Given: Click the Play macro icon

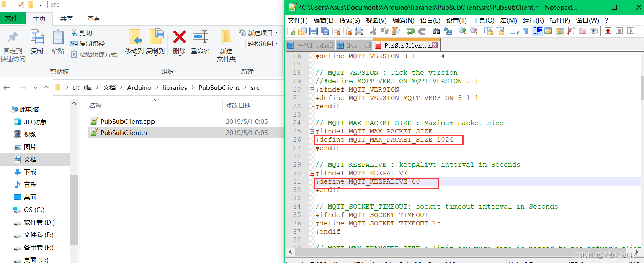Looking at the screenshot, I should pos(630,31).
